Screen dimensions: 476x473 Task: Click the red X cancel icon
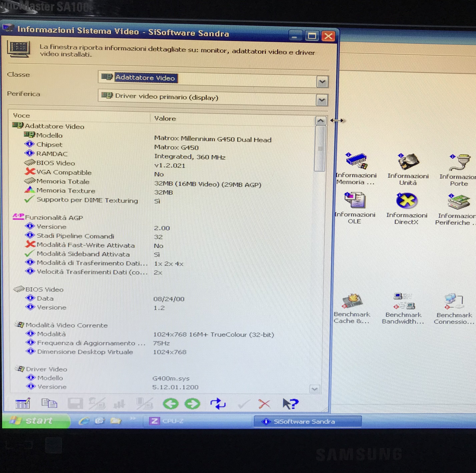pos(264,404)
